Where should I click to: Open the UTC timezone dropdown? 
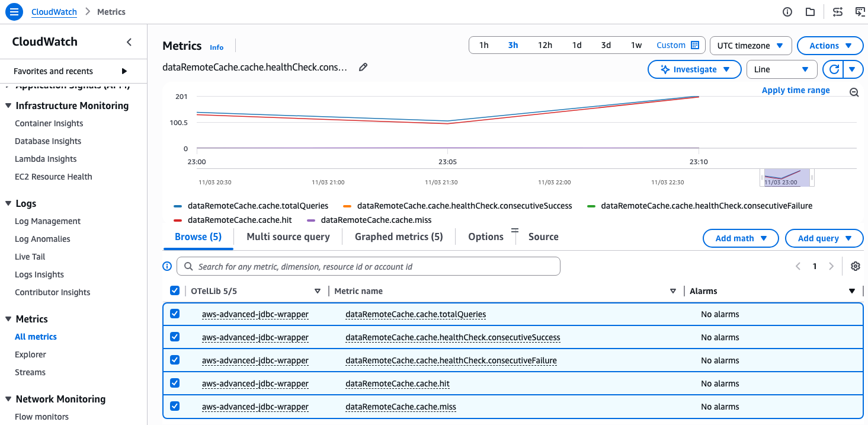(x=751, y=46)
